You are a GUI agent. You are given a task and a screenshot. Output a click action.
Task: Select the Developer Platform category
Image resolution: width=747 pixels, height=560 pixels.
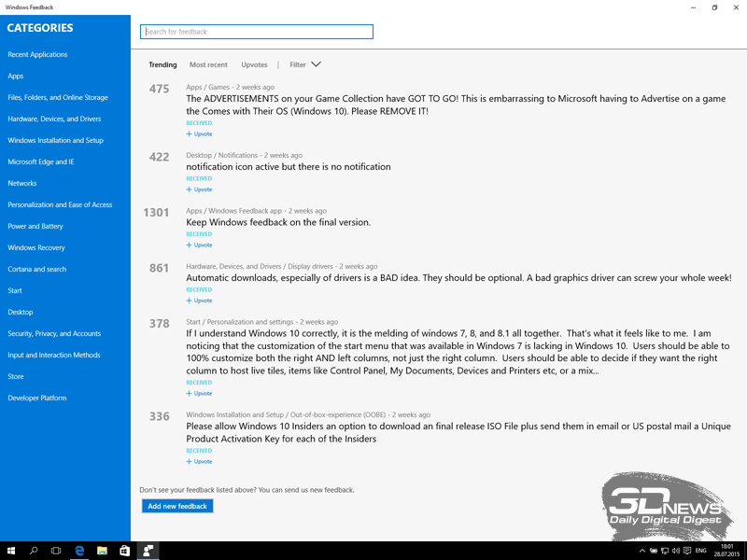(37, 398)
